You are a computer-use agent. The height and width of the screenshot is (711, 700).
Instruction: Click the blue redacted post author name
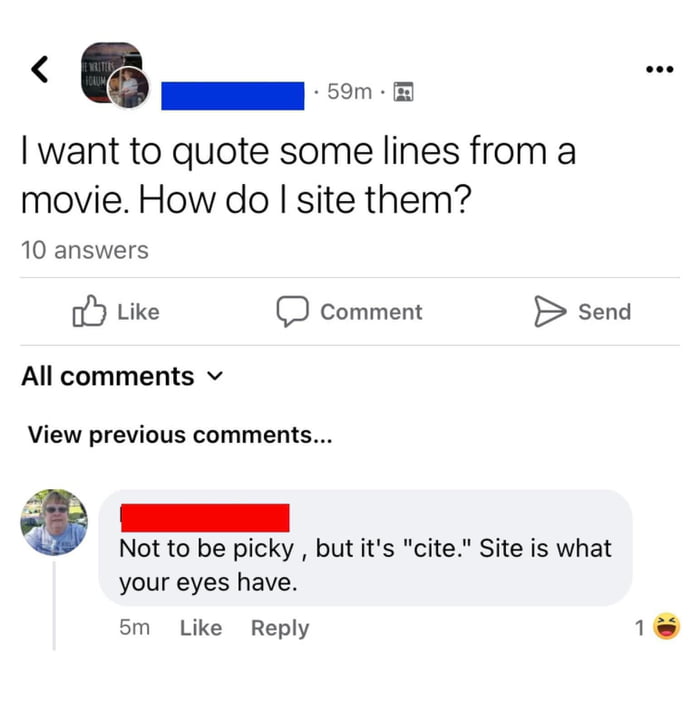click(232, 95)
